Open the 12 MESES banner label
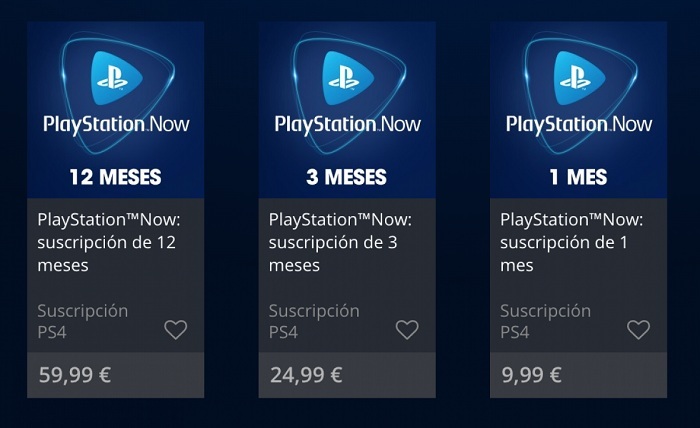700x428 pixels. 115,178
